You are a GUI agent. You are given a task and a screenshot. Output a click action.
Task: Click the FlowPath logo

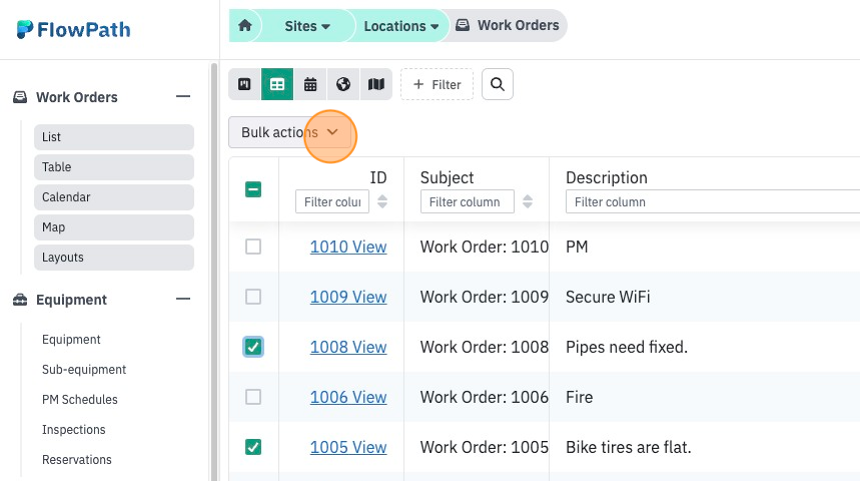coord(73,29)
